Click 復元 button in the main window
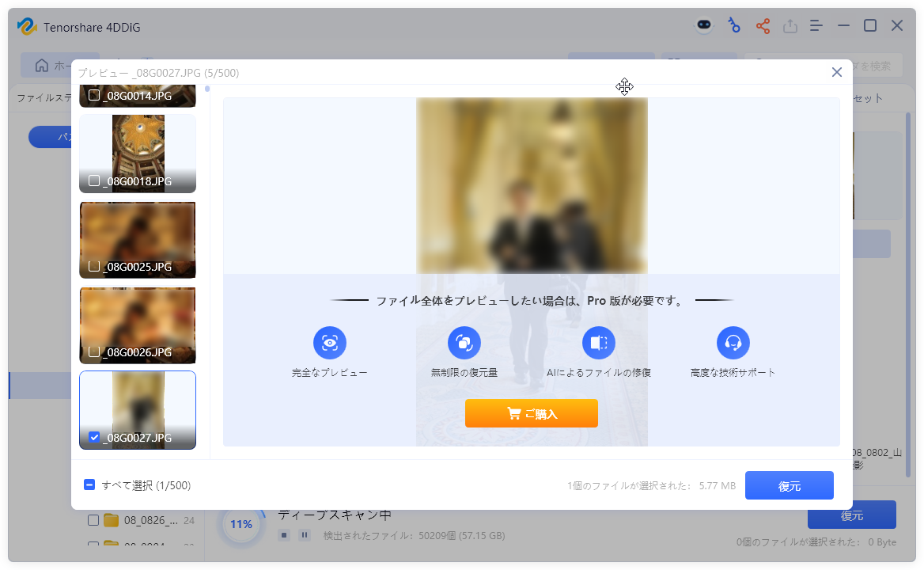 coord(852,515)
